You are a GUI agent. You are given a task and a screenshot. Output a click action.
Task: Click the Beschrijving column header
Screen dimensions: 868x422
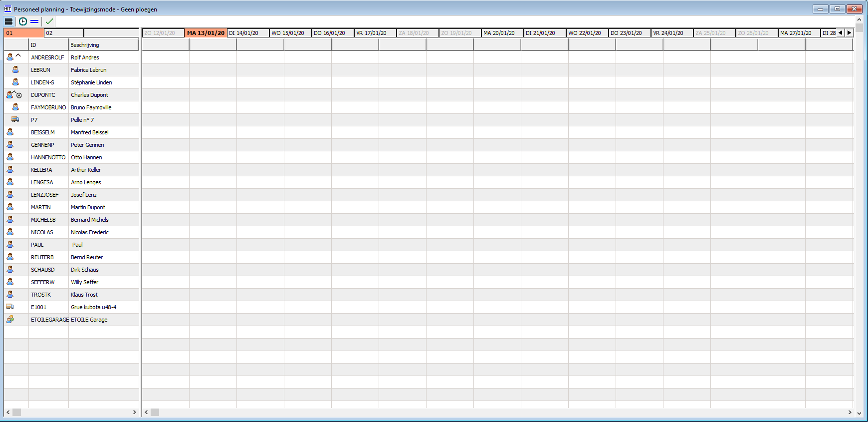click(x=103, y=45)
